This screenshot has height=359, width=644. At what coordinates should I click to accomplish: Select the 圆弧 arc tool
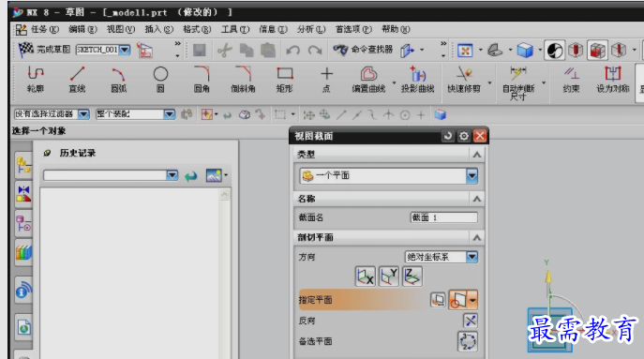[119, 80]
